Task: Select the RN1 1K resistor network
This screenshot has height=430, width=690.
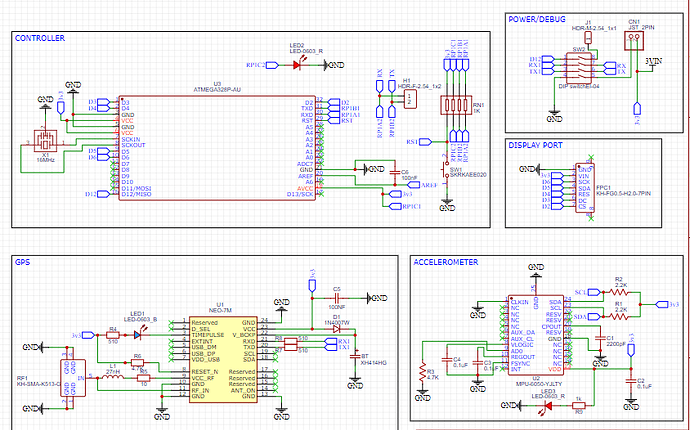Action: 456,105
